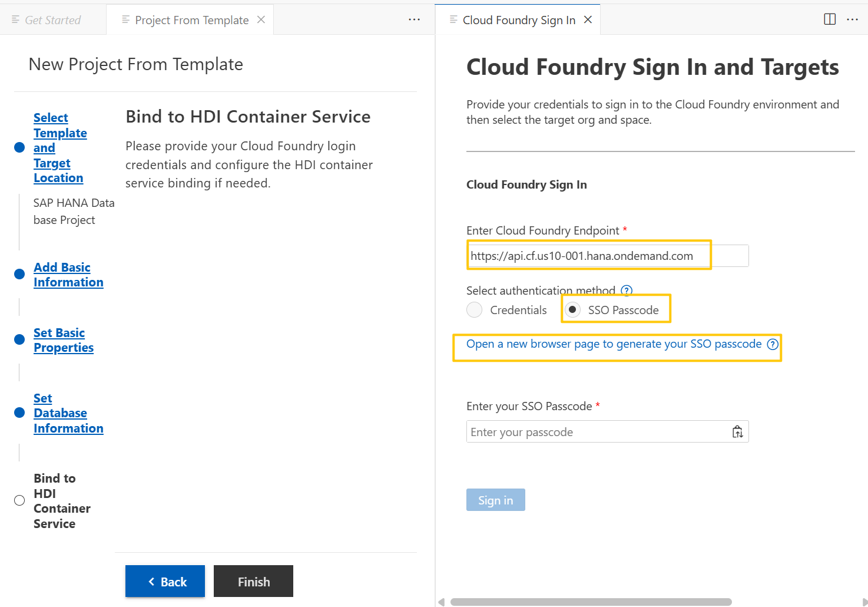Click the Set Basic Properties step bullet

tap(19, 339)
